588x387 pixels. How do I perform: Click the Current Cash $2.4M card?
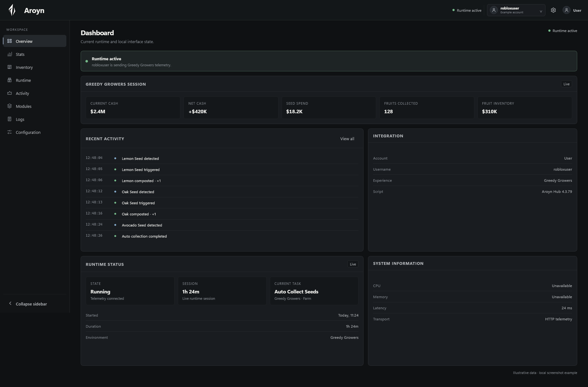pos(133,108)
